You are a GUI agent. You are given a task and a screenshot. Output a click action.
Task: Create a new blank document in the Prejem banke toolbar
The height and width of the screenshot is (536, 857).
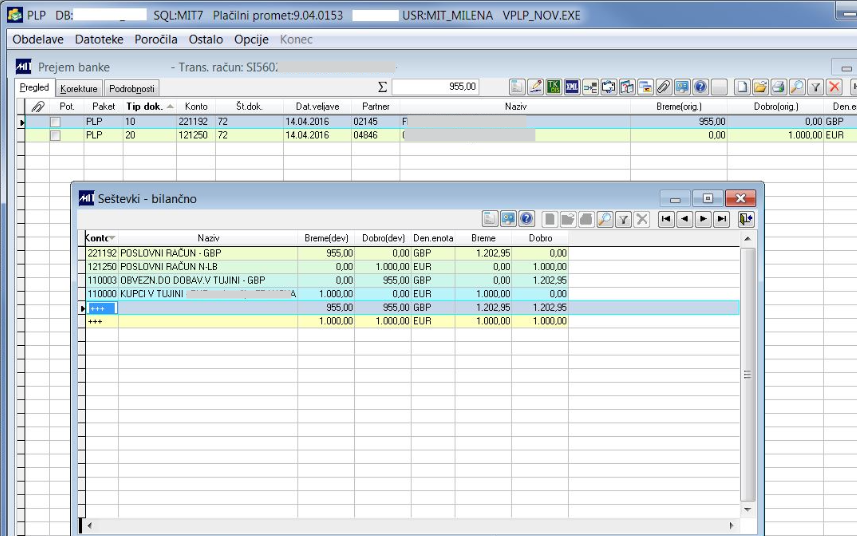(x=742, y=86)
